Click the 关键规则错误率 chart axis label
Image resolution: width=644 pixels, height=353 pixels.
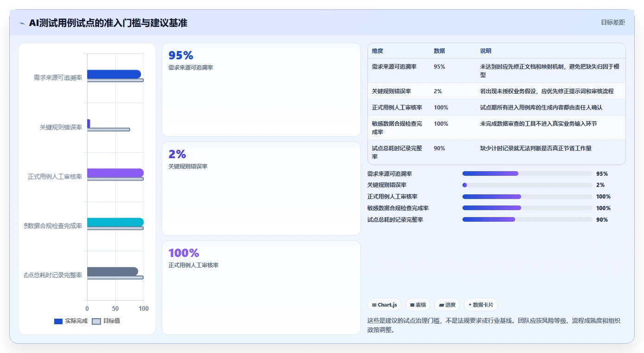61,127
